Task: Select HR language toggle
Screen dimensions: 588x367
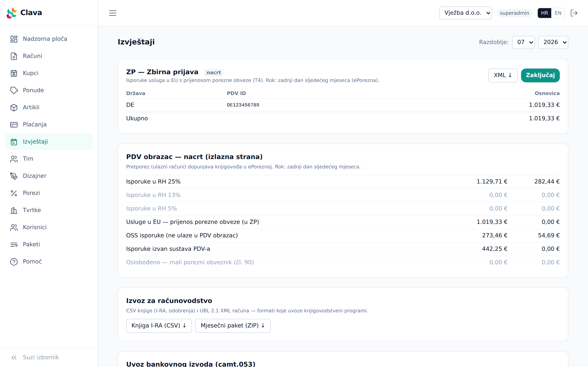Action: tap(544, 13)
